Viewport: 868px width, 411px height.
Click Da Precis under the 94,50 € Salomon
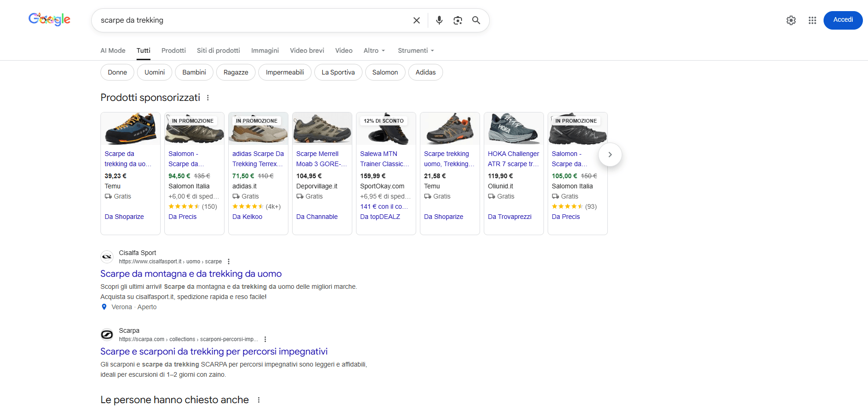click(x=182, y=217)
